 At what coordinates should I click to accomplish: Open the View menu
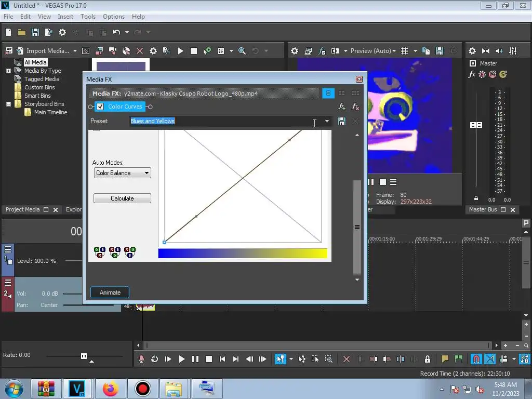(44, 17)
